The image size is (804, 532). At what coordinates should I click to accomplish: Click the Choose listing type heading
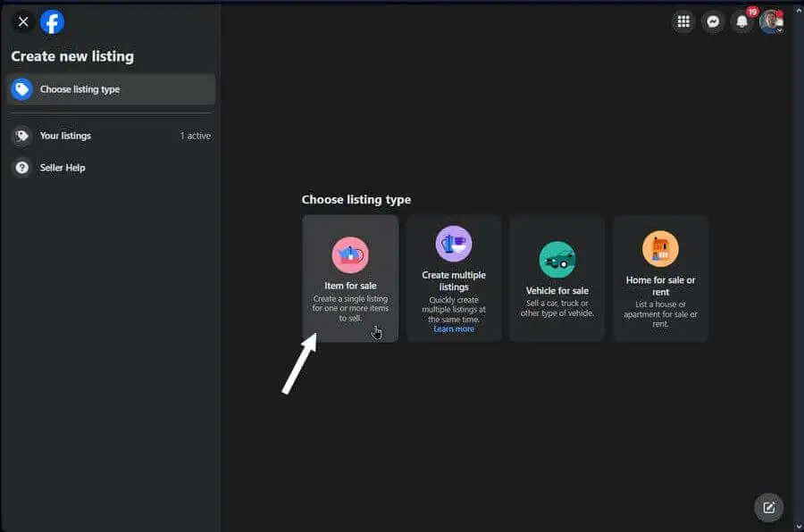click(x=356, y=200)
